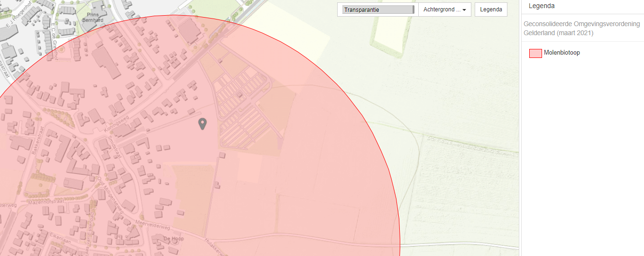Click the Achtergrond dropdown caret arrow
This screenshot has height=256, width=644.
click(x=464, y=10)
